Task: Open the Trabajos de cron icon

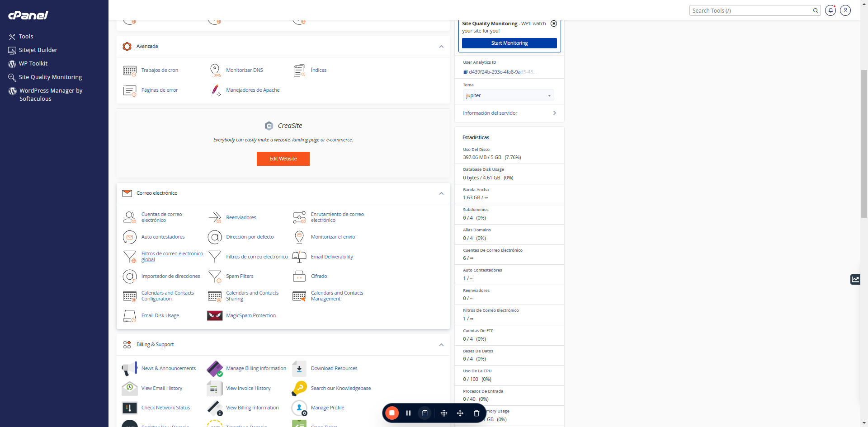Action: [130, 70]
